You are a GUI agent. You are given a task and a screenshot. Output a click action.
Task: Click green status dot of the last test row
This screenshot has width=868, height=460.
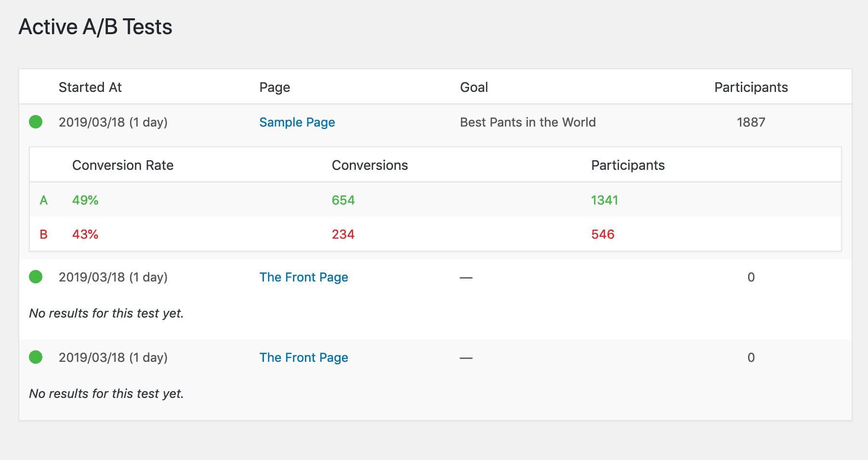36,357
